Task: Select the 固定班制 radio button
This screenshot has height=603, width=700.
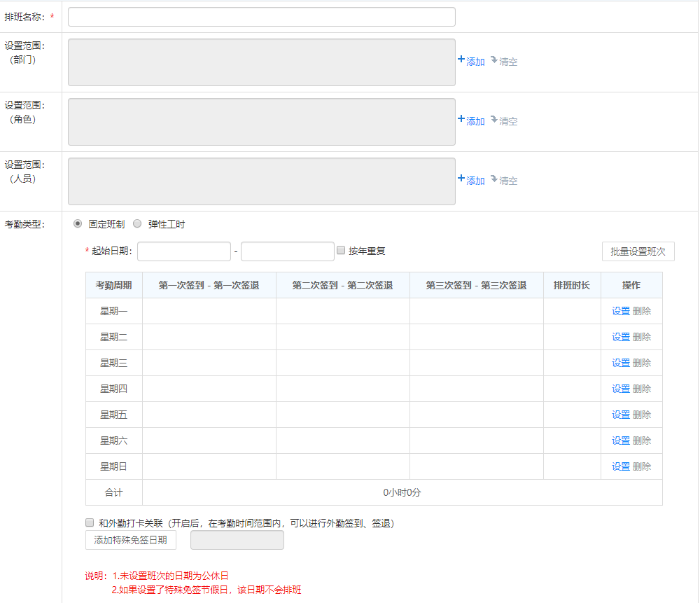Action: point(78,224)
